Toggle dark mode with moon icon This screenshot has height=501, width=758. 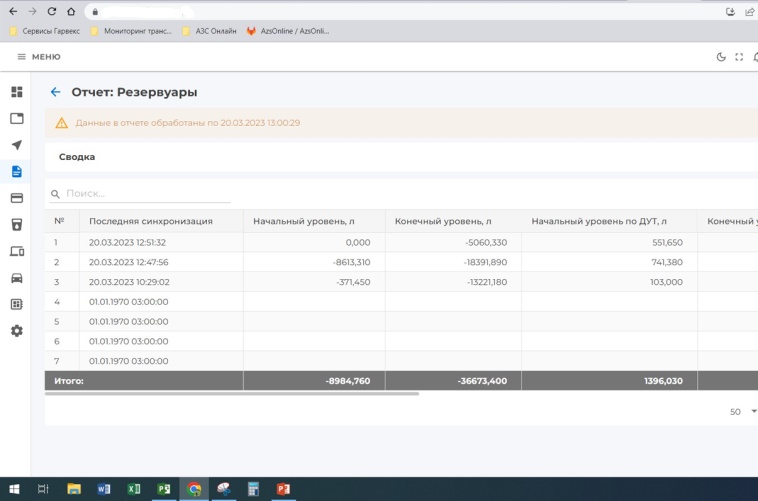click(x=722, y=57)
